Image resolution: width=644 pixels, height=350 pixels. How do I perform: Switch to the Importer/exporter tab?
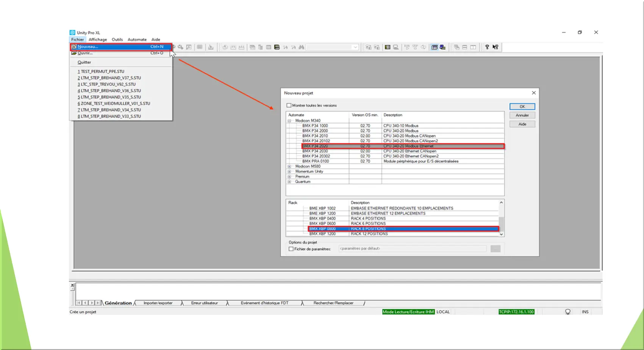158,303
